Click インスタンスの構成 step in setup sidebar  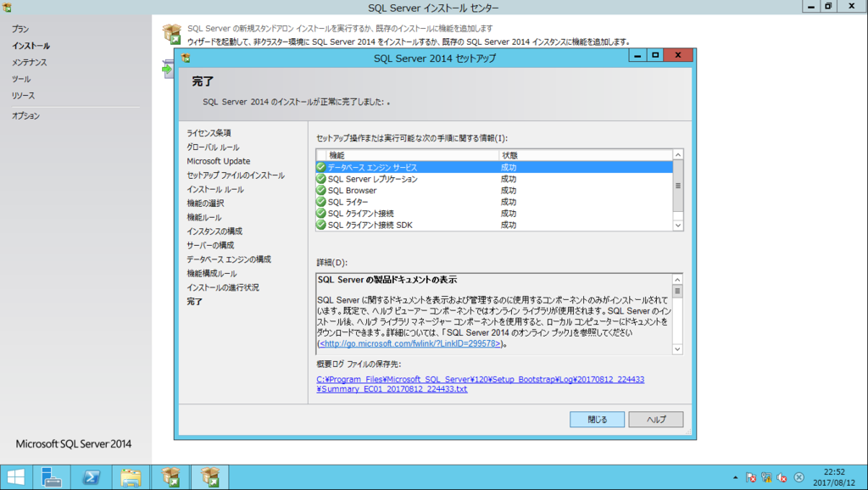click(214, 231)
